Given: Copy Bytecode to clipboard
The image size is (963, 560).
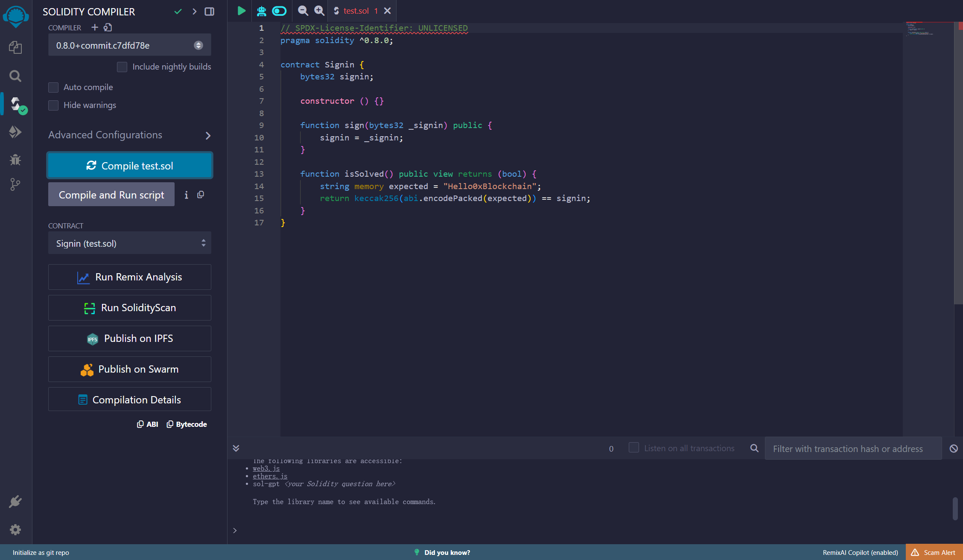Looking at the screenshot, I should (x=187, y=424).
